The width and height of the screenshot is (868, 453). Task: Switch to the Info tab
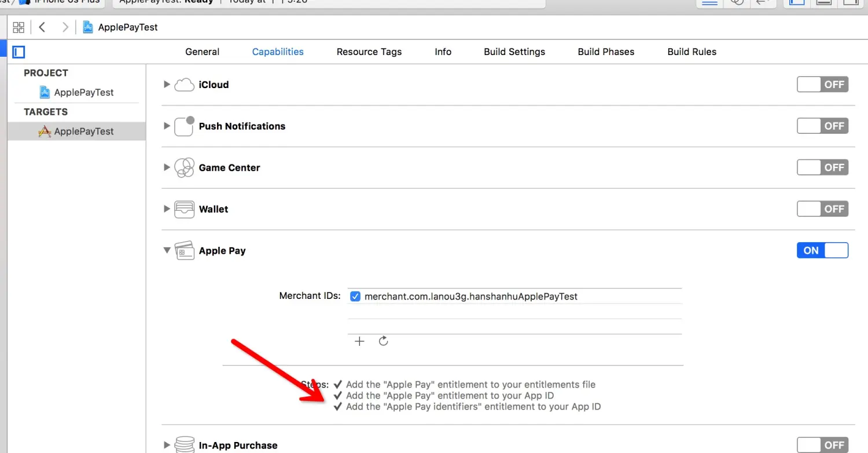click(443, 52)
